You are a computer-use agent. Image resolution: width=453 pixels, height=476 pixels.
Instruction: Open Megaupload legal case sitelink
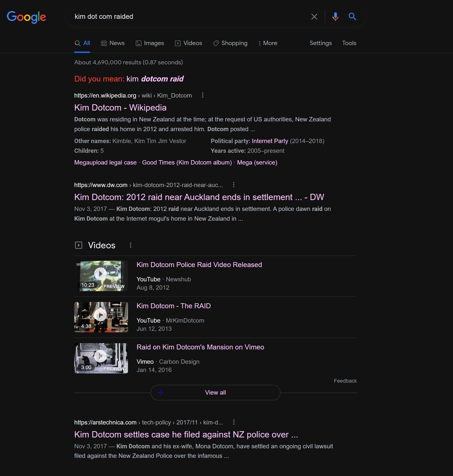pyautogui.click(x=105, y=163)
